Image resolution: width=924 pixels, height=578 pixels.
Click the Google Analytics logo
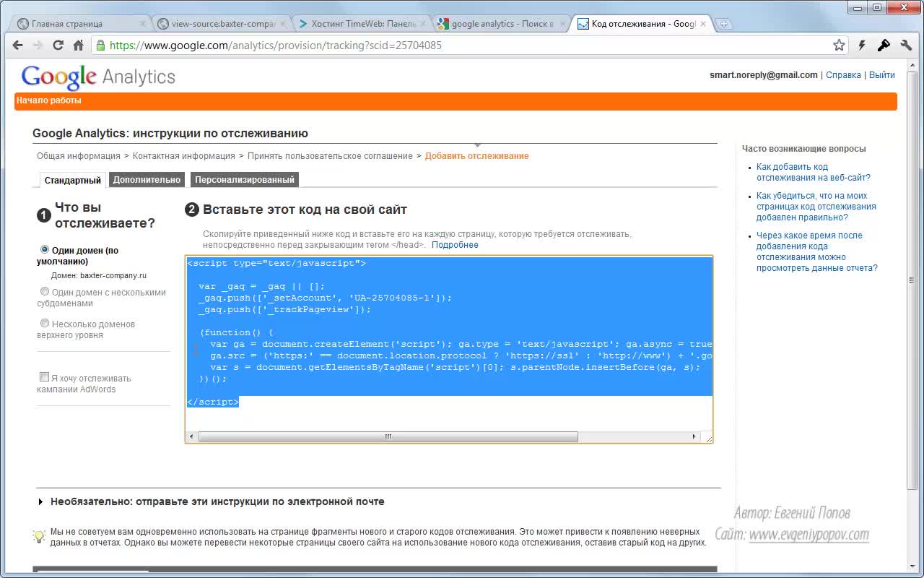99,77
